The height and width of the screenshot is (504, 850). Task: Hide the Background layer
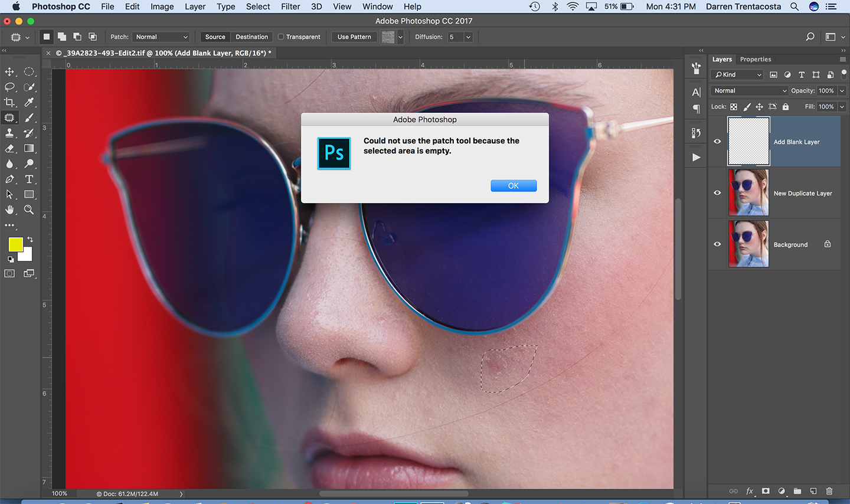tap(717, 244)
